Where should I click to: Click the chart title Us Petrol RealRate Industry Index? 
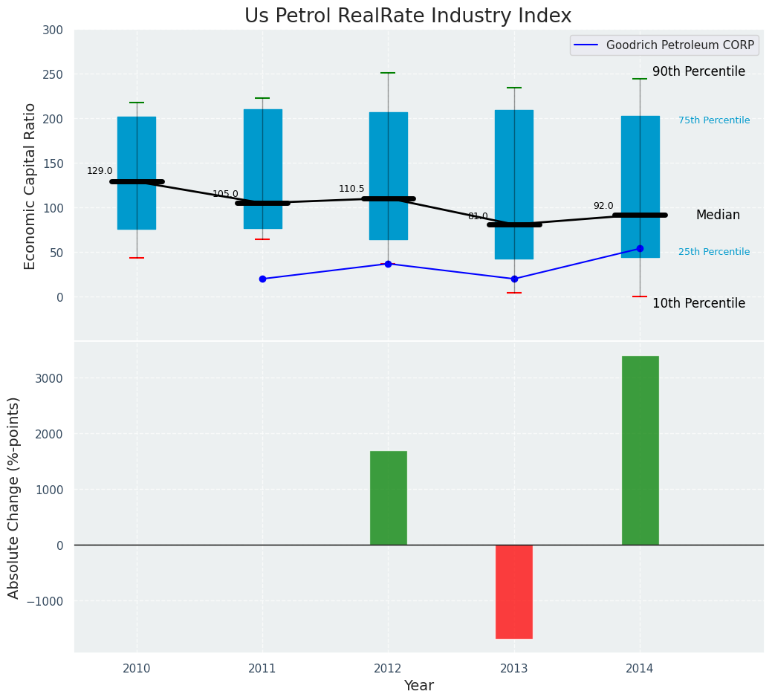pos(408,16)
